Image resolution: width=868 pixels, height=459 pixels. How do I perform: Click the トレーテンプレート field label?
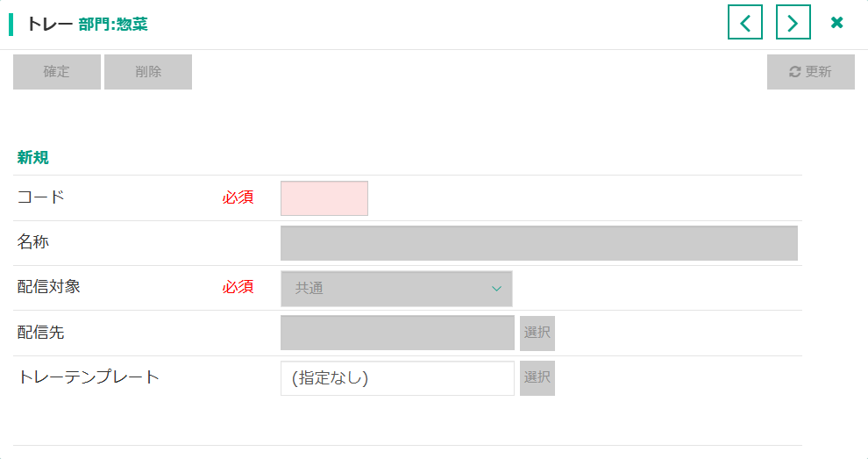pos(89,377)
